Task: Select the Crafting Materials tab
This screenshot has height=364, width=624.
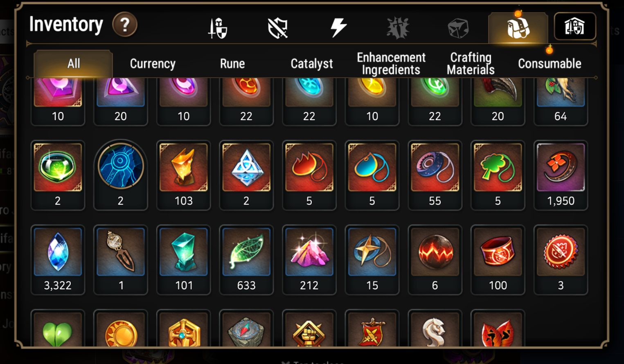Action: 471,64
